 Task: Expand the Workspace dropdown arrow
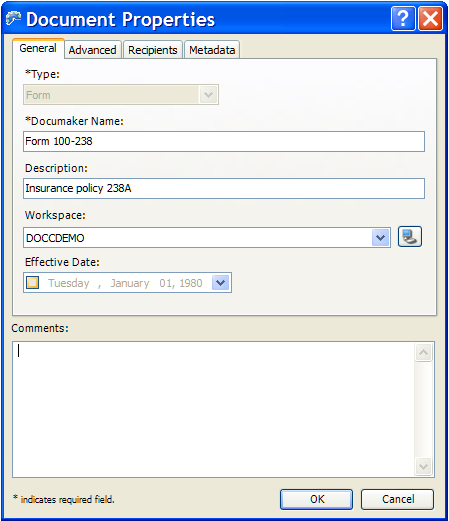tap(381, 238)
